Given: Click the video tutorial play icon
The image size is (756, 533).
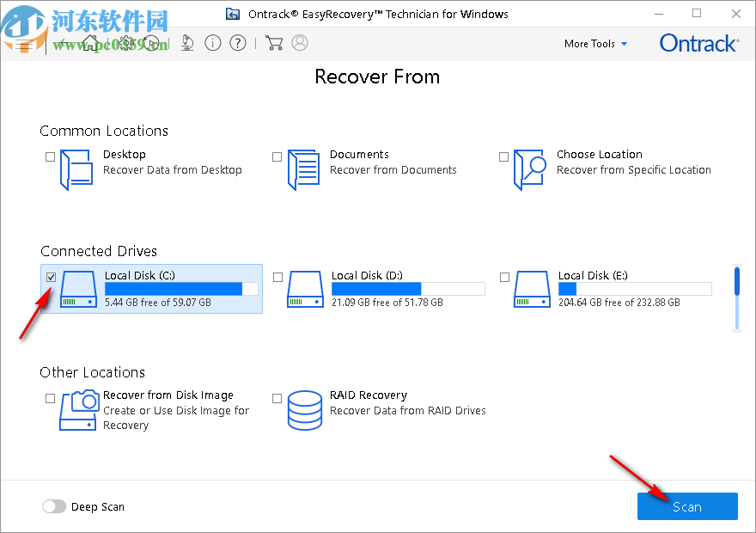Looking at the screenshot, I should pyautogui.click(x=150, y=43).
